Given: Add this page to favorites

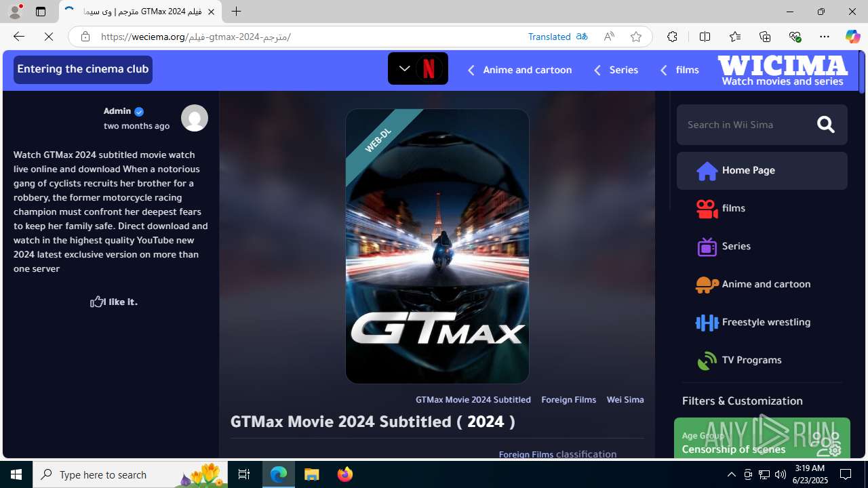Looking at the screenshot, I should (635, 37).
